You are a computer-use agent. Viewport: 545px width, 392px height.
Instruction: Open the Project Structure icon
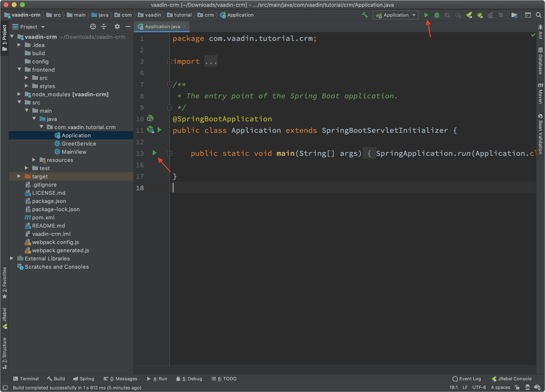[x=514, y=15]
